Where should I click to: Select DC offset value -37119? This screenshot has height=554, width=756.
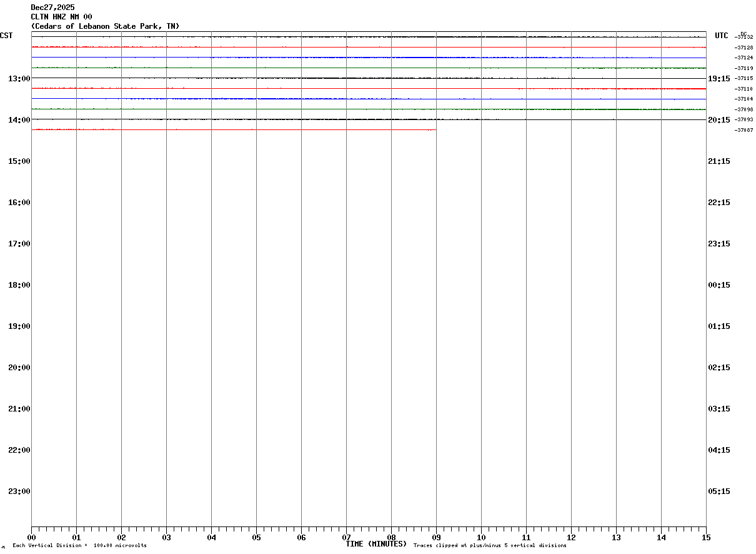(744, 68)
